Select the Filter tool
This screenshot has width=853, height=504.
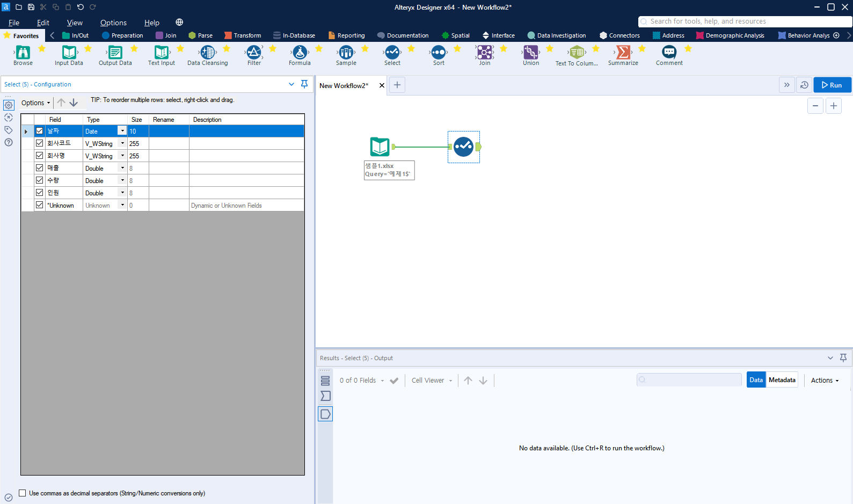254,52
